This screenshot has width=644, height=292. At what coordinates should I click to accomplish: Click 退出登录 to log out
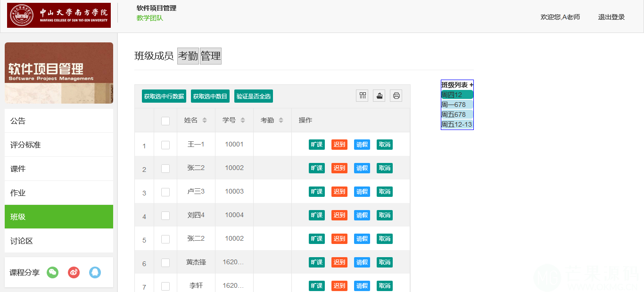(611, 17)
